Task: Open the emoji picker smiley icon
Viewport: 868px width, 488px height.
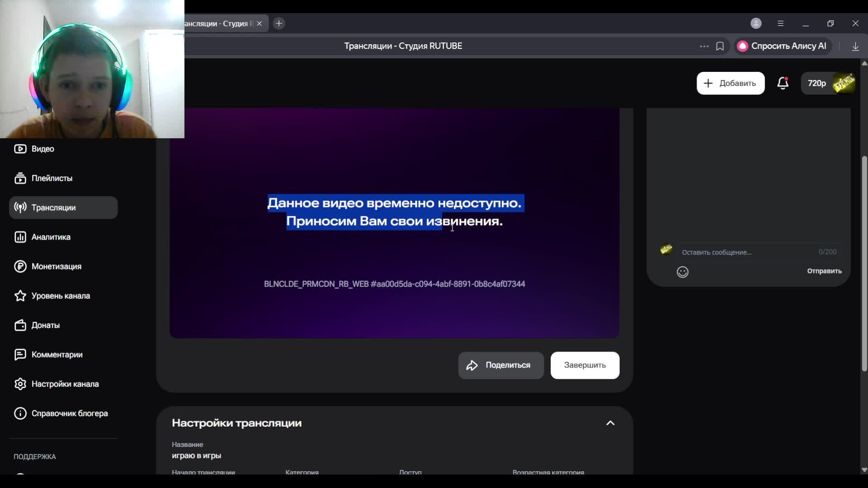Action: tap(683, 272)
